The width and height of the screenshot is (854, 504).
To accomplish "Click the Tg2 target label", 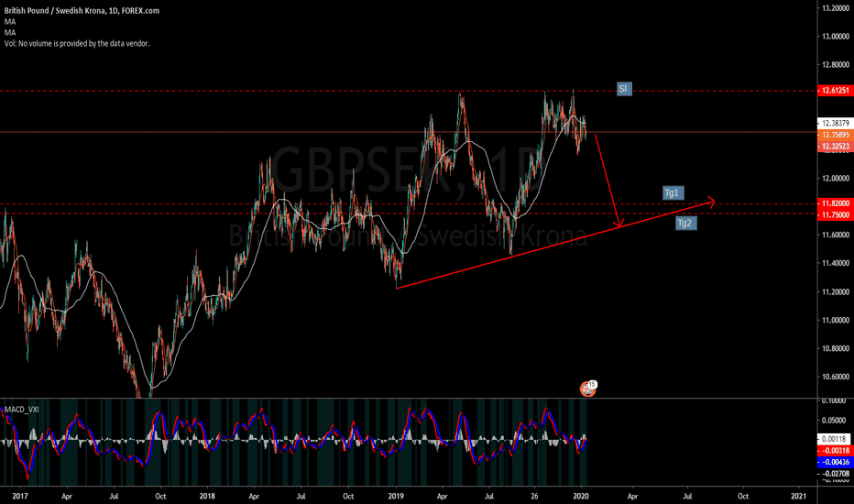I will tap(686, 223).
